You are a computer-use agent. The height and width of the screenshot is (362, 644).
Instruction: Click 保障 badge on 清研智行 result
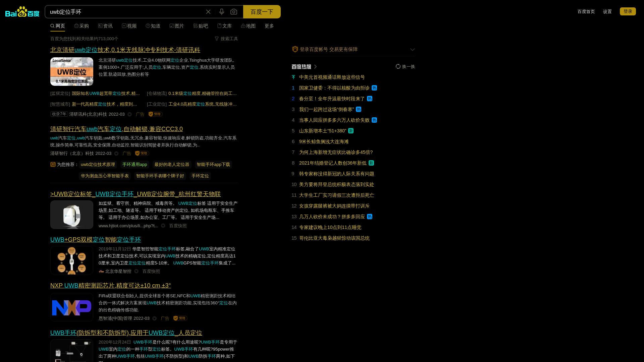pos(142,153)
